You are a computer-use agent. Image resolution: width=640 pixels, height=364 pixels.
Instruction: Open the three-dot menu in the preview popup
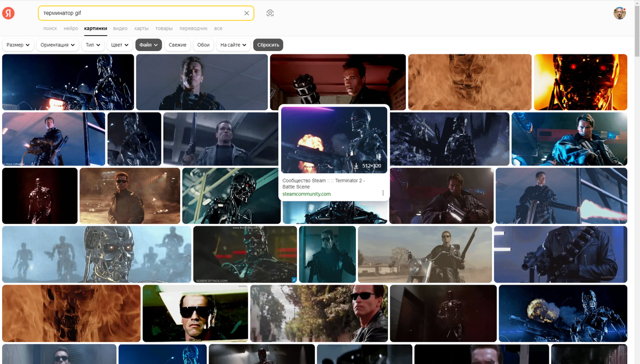pyautogui.click(x=383, y=193)
